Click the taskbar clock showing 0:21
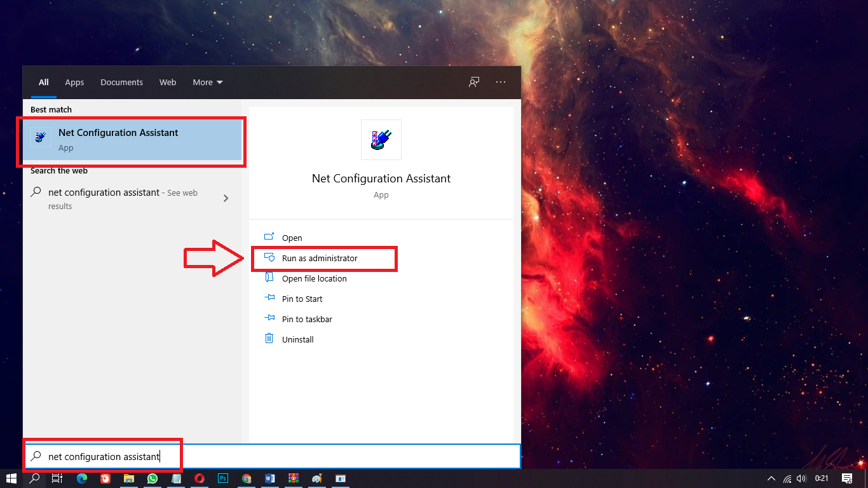The image size is (868, 488). pyautogui.click(x=822, y=478)
